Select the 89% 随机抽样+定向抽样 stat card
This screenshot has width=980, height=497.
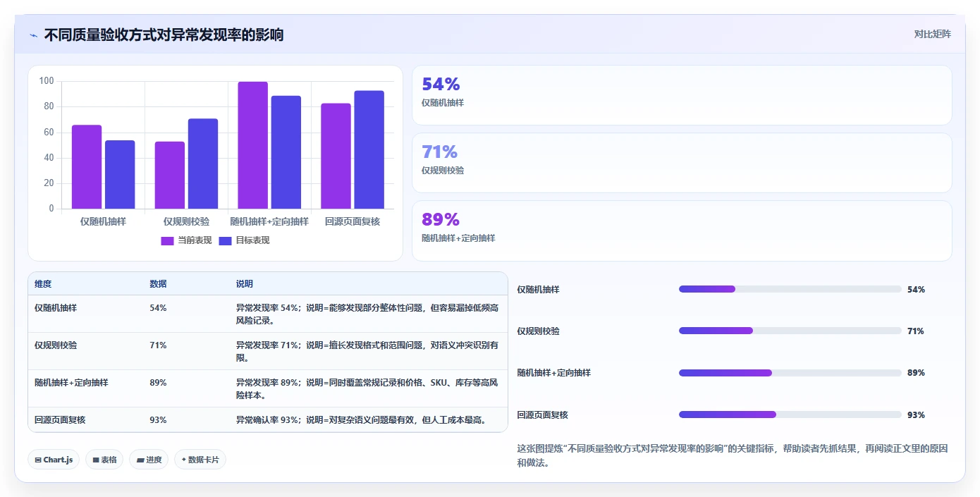coord(682,231)
